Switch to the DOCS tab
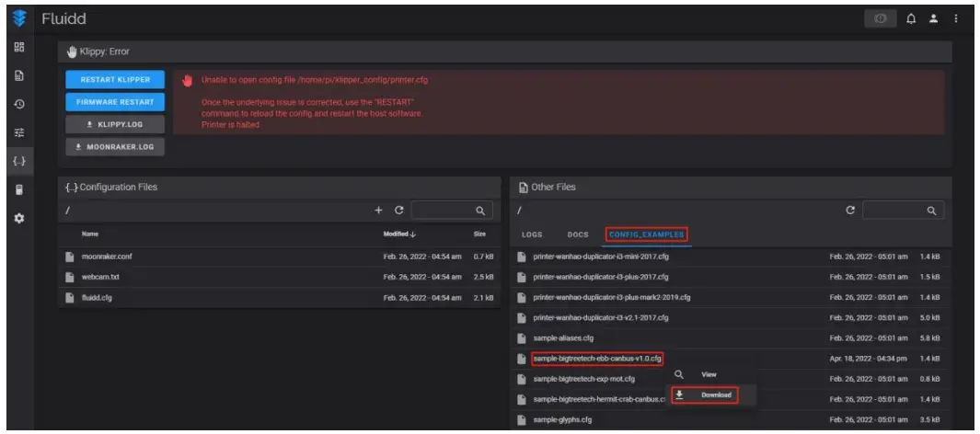This screenshot has height=434, width=980. (578, 234)
